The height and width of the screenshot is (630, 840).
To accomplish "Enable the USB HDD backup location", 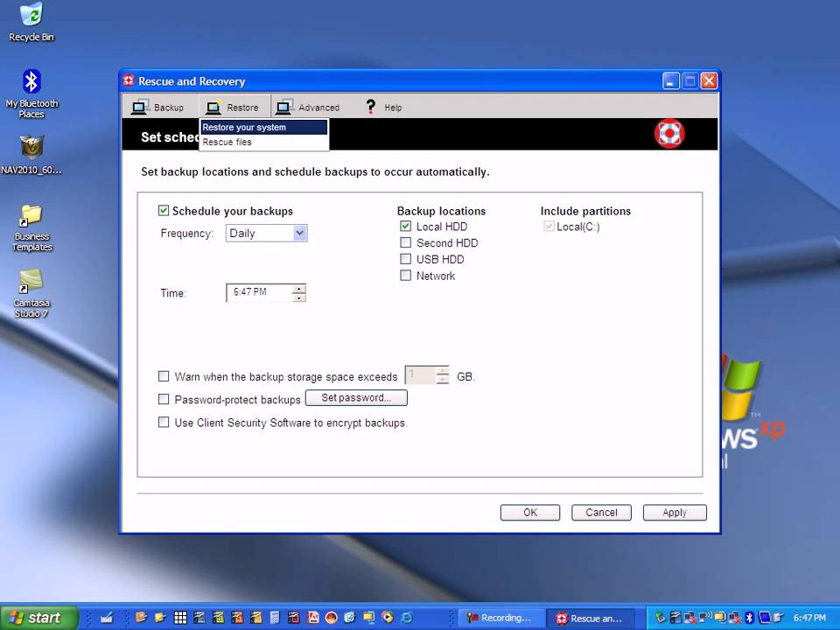I will 405,259.
